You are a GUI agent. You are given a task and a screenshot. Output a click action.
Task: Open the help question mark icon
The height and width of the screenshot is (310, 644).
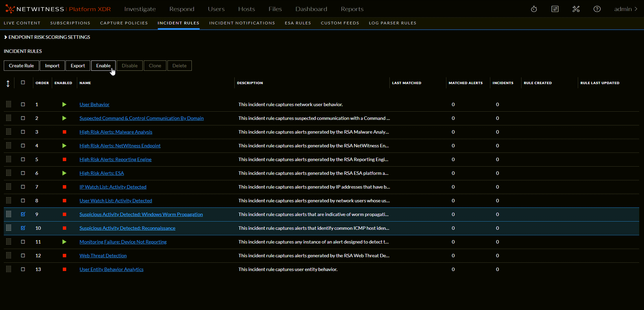click(x=597, y=9)
